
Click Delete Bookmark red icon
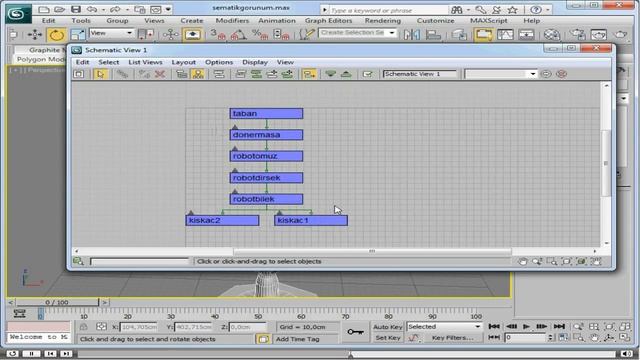point(562,74)
